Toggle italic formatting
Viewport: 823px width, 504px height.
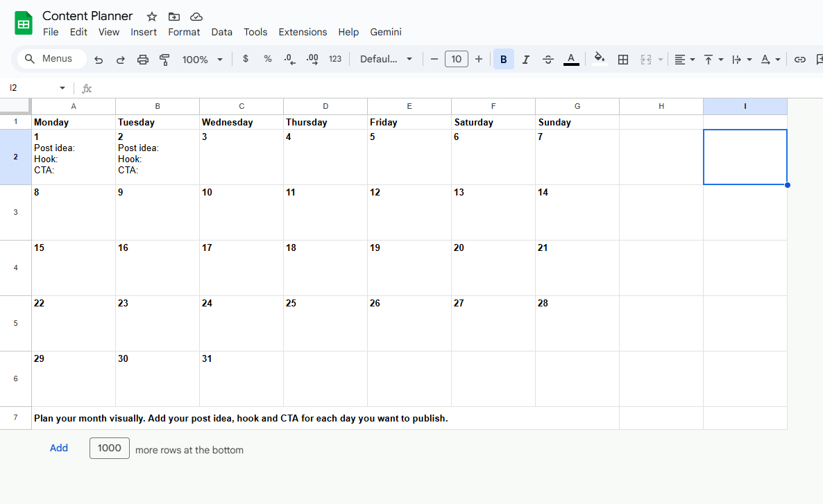pos(525,60)
